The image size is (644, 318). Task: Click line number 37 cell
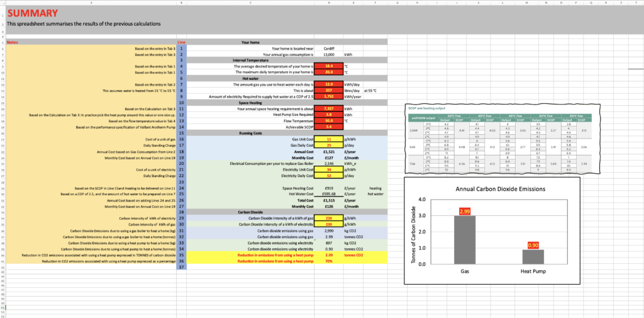tap(181, 268)
